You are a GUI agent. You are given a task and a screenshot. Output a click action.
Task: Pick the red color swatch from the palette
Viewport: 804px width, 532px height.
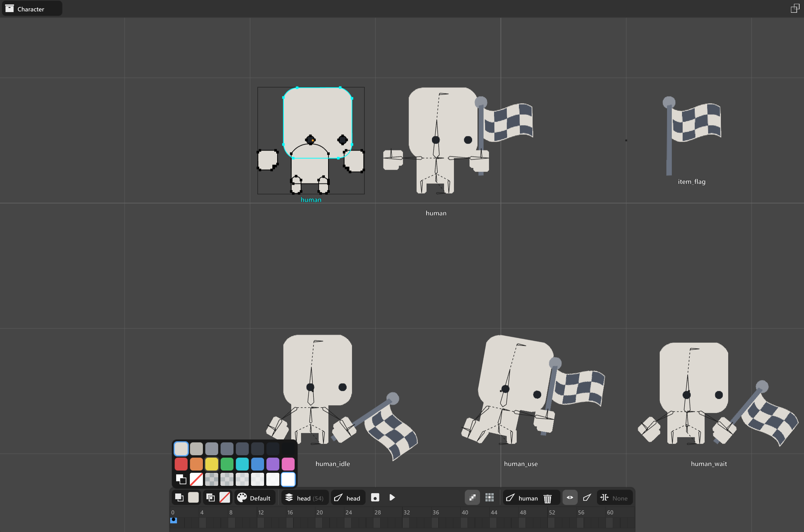click(181, 464)
